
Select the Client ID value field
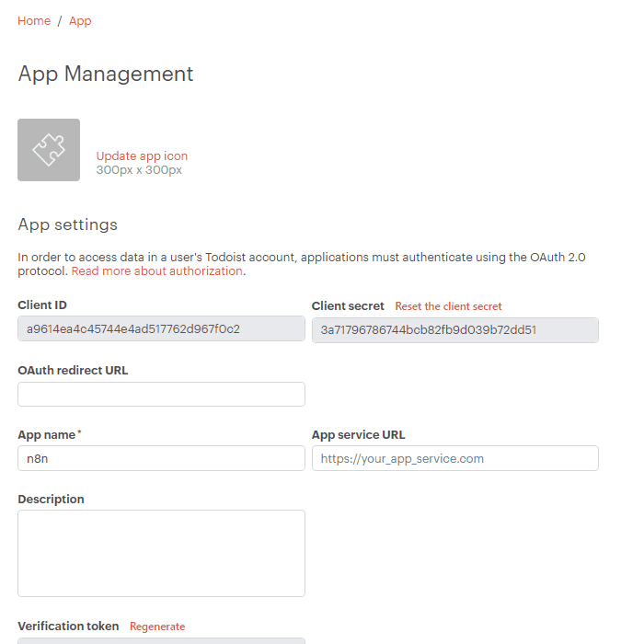[x=161, y=329]
